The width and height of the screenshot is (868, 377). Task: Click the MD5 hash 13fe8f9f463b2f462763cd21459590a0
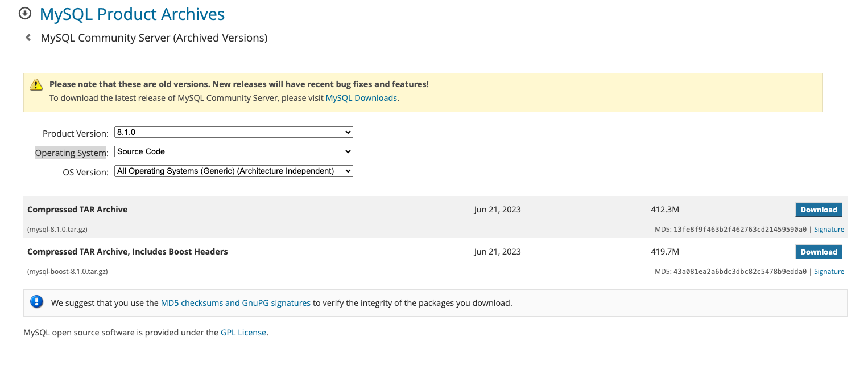pyautogui.click(x=740, y=230)
